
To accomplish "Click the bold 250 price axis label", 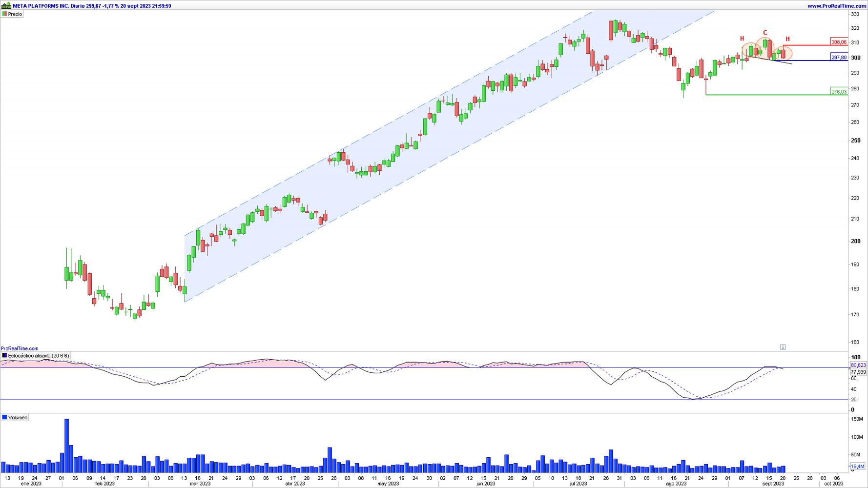I will tap(856, 141).
